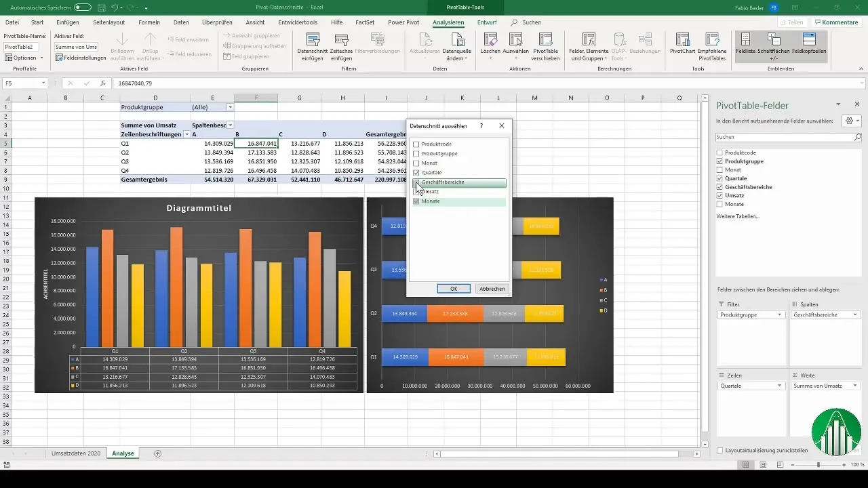Click the save icon in title bar
The height and width of the screenshot is (488, 868).
(x=100, y=7)
